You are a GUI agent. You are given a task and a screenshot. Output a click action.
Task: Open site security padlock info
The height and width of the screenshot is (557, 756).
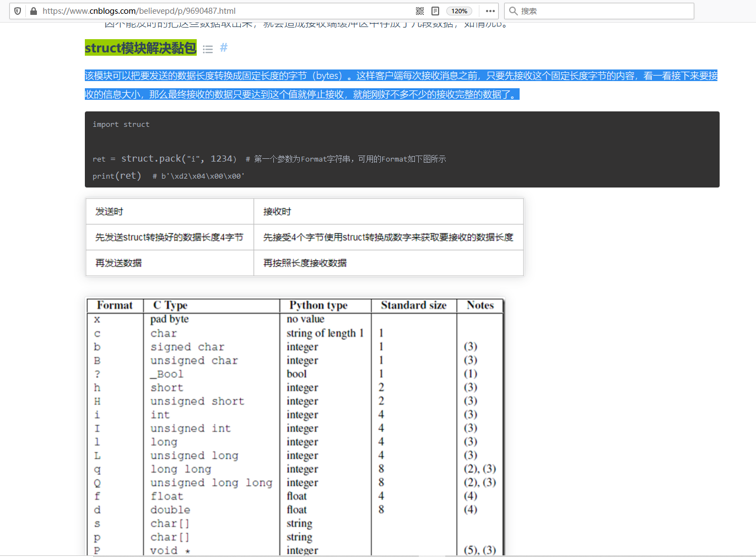[x=34, y=11]
